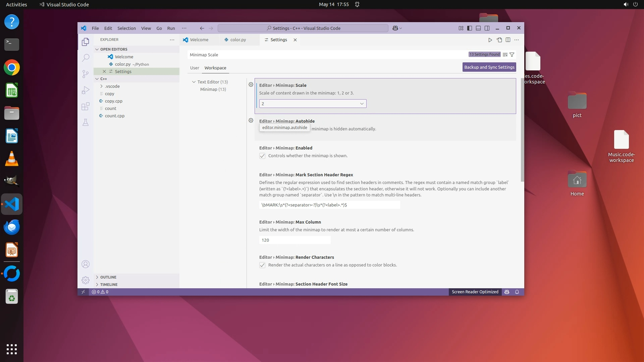Switch to the User settings tab
Image resolution: width=644 pixels, height=362 pixels.
pos(195,68)
